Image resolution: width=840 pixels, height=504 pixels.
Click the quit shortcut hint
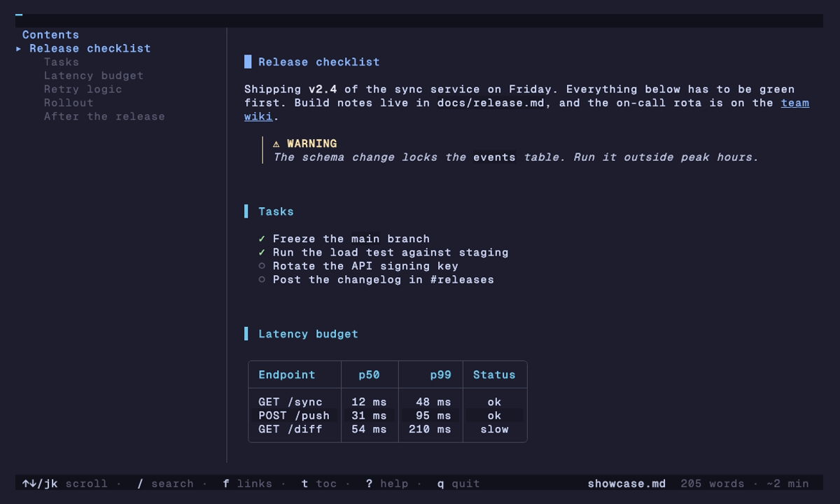458,484
